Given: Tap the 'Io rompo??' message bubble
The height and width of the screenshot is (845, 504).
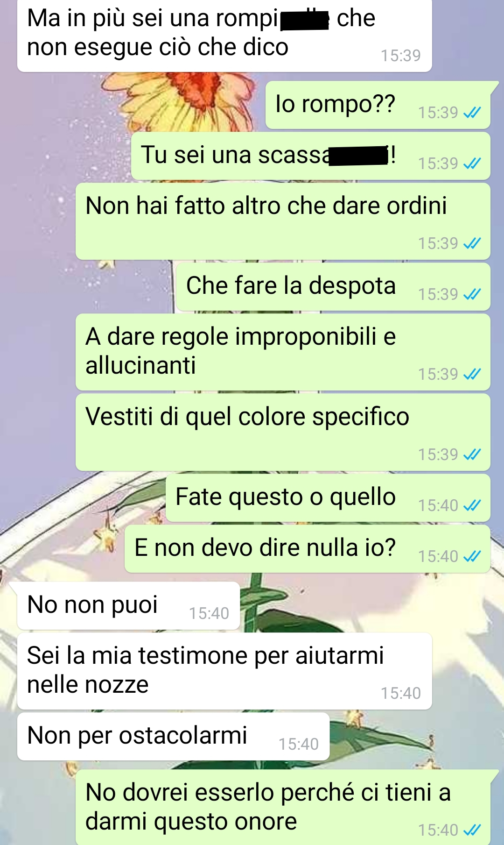Looking at the screenshot, I should pyautogui.click(x=378, y=105).
